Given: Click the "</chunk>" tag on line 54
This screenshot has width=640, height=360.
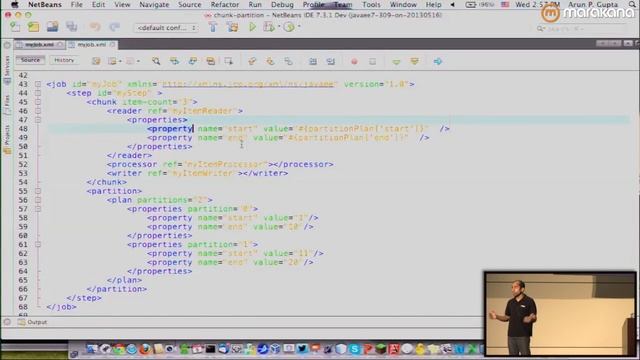Looking at the screenshot, I should 107,182.
